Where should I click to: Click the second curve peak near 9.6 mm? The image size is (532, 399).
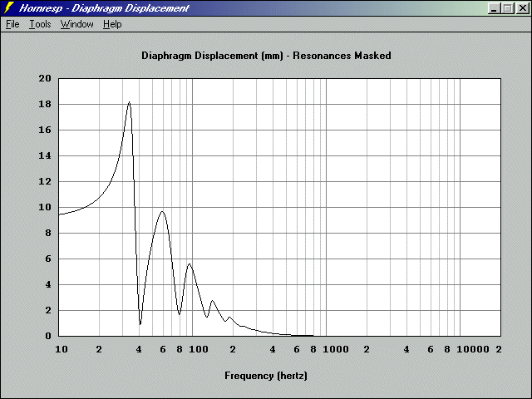pyautogui.click(x=163, y=211)
